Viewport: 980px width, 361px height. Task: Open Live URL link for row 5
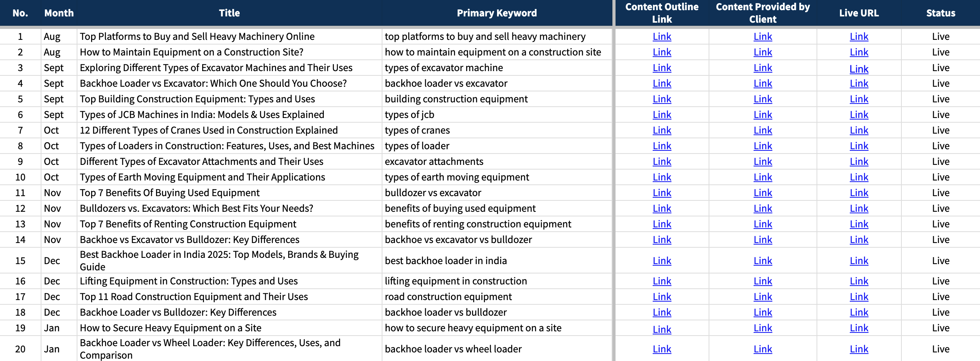point(859,99)
